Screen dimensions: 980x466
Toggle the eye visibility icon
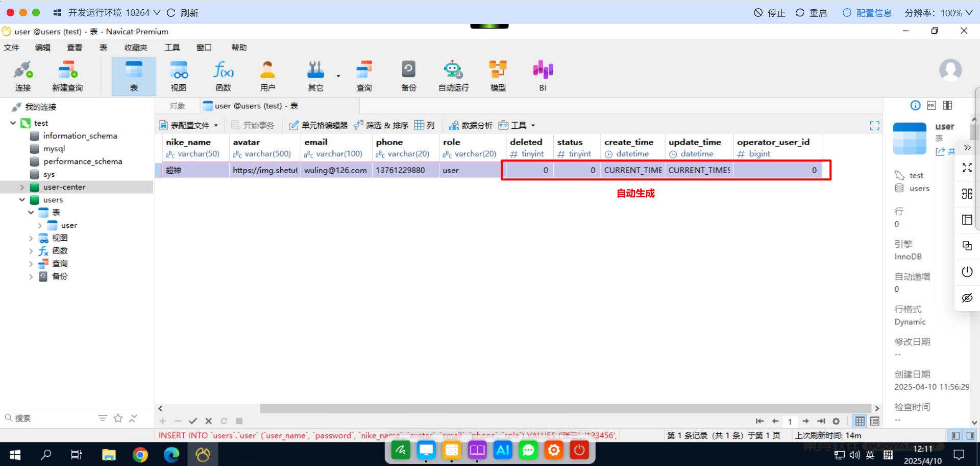point(967,297)
